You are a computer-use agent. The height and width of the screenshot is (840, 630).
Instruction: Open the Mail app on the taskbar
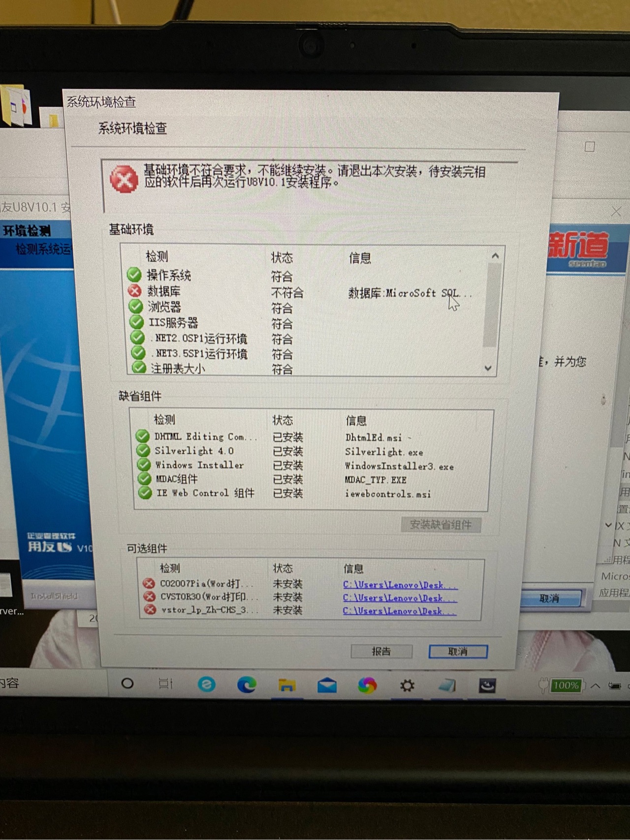coord(327,685)
